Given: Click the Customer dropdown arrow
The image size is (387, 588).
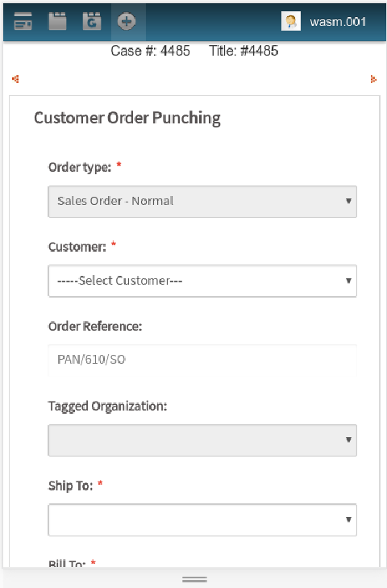Looking at the screenshot, I should click(348, 281).
